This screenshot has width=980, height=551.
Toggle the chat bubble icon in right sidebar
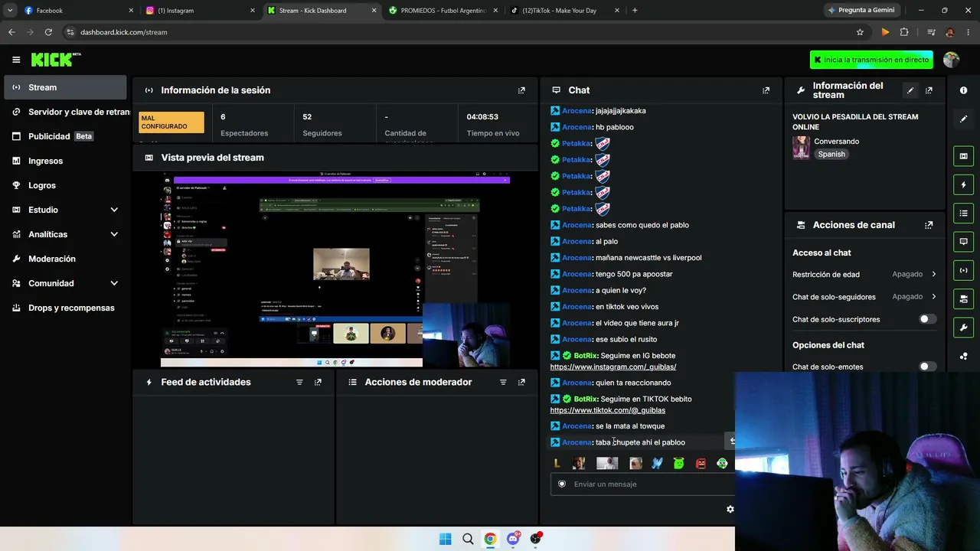[963, 241]
